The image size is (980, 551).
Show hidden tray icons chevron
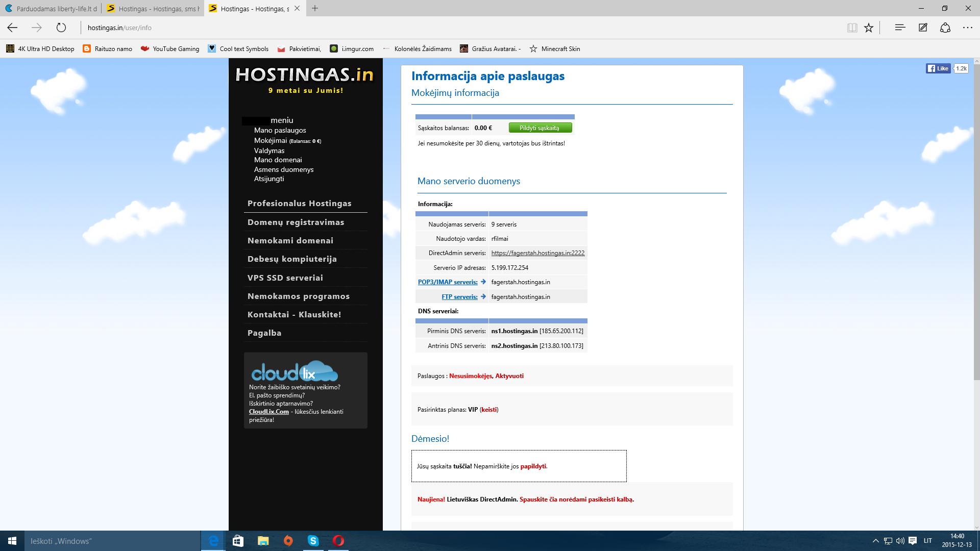pyautogui.click(x=876, y=541)
